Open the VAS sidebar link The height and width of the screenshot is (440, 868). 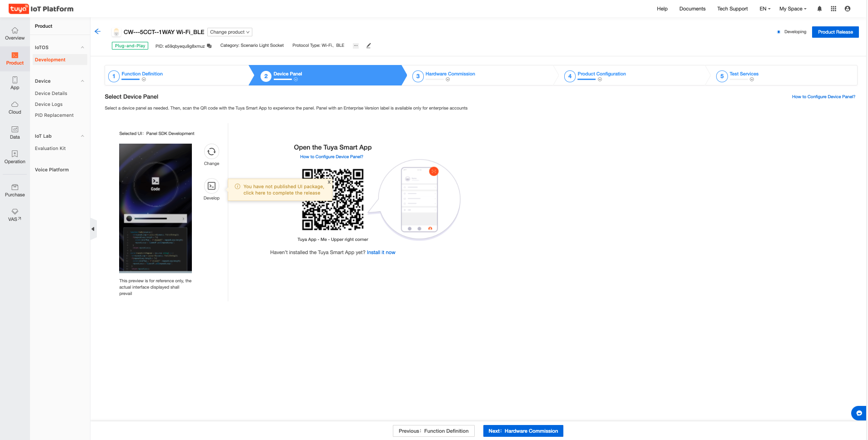pos(15,215)
